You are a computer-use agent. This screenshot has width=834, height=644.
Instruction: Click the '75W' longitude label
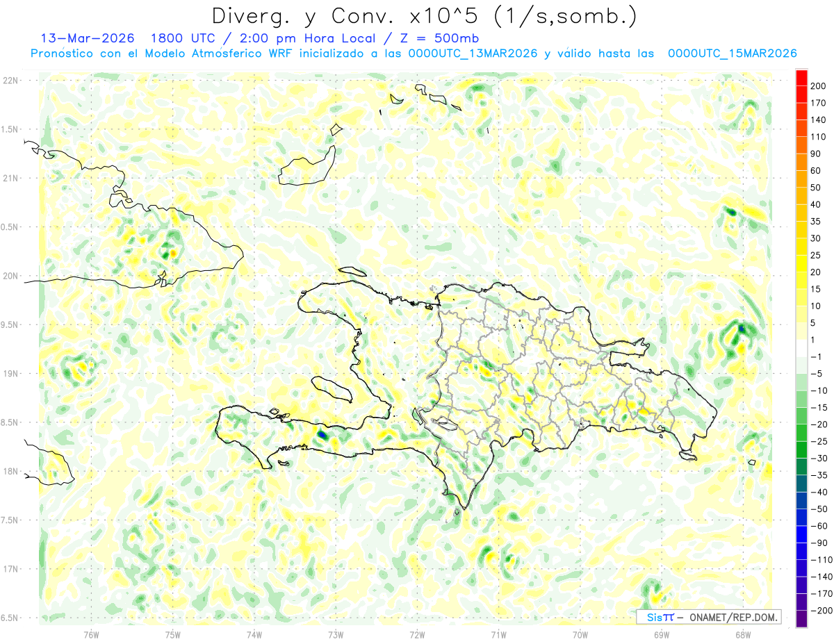click(173, 634)
